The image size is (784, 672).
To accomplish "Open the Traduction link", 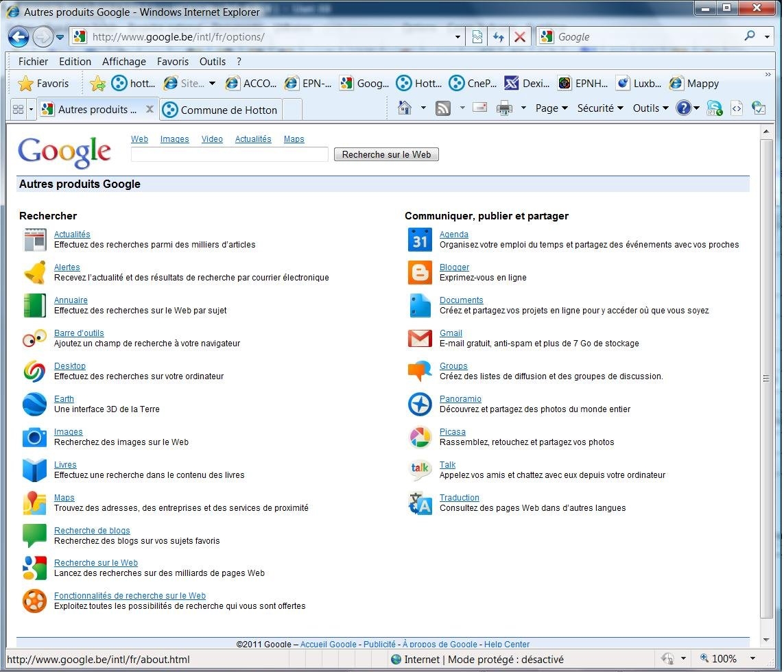I will point(459,498).
